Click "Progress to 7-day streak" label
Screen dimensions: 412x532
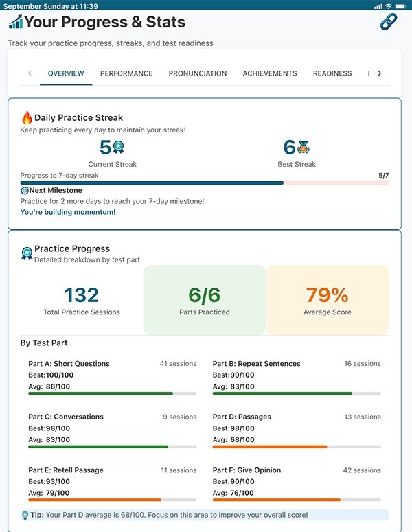59,176
